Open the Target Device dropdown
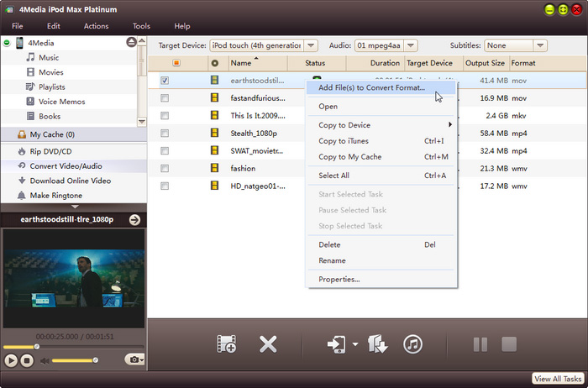Viewport: 588px width, 388px height. (312, 45)
